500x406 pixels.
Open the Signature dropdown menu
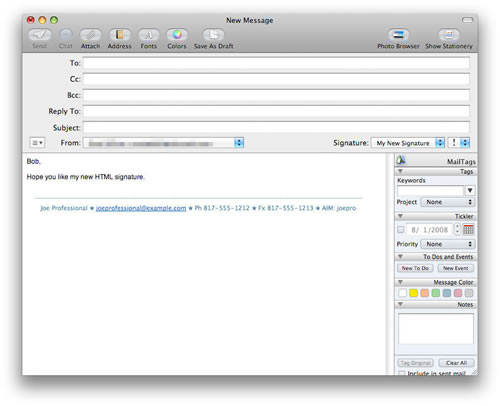pos(408,143)
